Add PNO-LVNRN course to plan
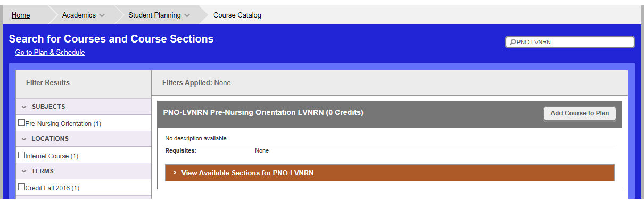 (580, 113)
